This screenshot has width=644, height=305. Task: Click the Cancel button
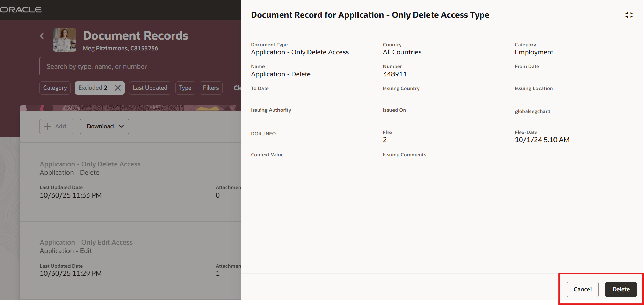[x=583, y=289]
